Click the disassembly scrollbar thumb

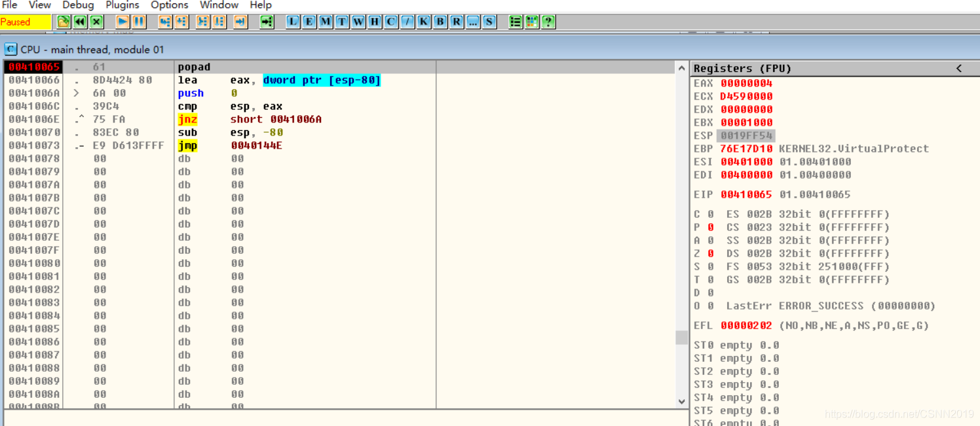(x=681, y=337)
